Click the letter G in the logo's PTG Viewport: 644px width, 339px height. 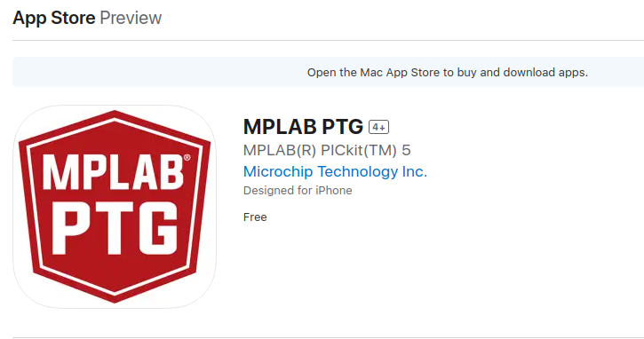[x=158, y=228]
